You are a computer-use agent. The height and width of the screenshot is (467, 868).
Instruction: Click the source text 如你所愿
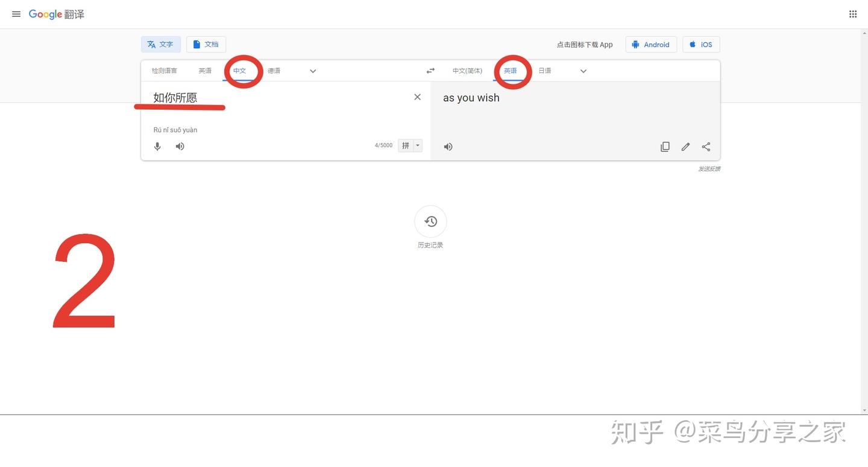coord(175,98)
